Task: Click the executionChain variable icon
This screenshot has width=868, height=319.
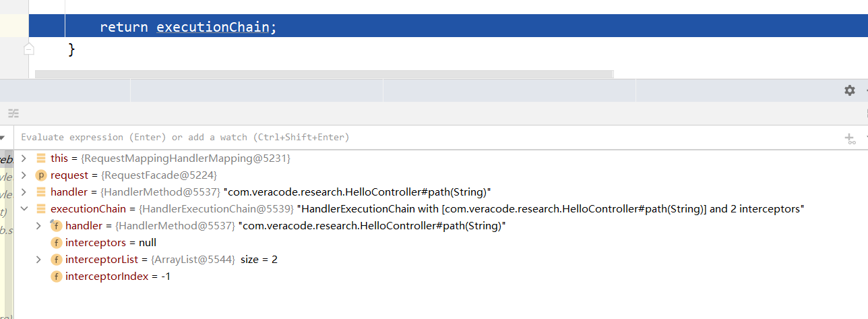Action: coord(40,209)
